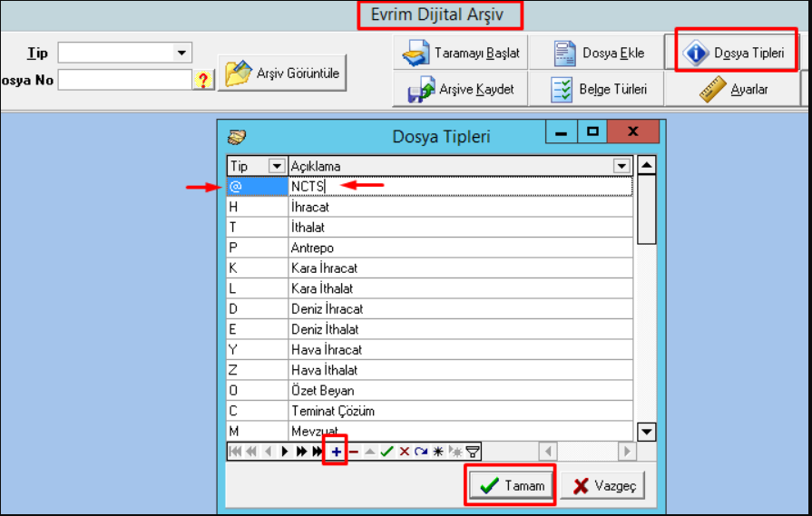Open Dosya Ekle to add a file

597,53
